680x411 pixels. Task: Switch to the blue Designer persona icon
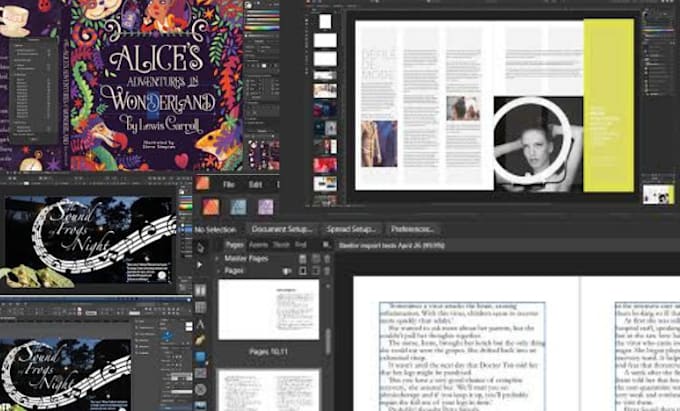[x=238, y=207]
